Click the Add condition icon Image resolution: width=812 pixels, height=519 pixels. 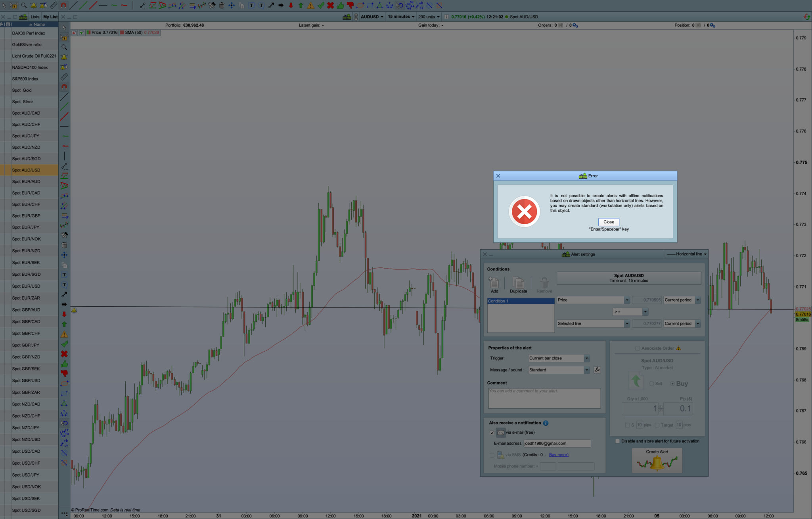click(494, 283)
